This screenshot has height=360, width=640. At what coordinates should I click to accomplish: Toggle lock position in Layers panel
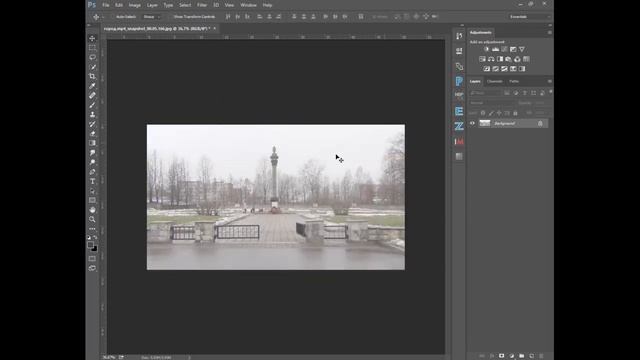click(x=499, y=113)
